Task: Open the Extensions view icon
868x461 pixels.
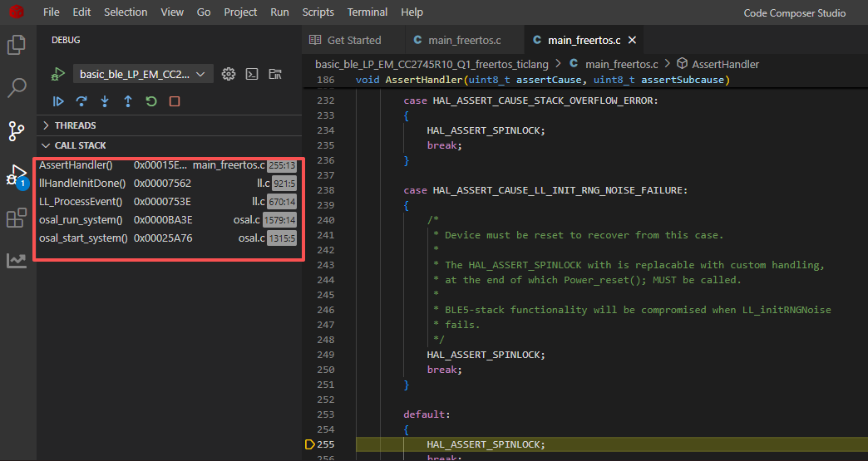Action: click(17, 218)
